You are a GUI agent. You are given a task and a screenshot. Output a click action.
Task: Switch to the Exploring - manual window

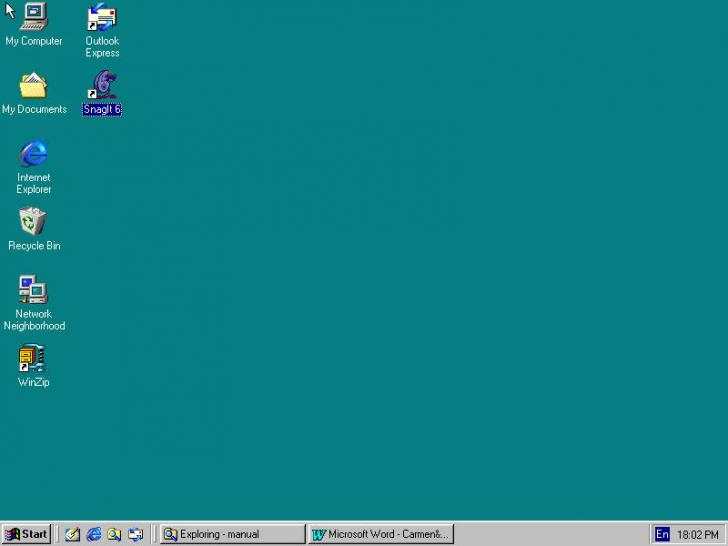tap(233, 534)
